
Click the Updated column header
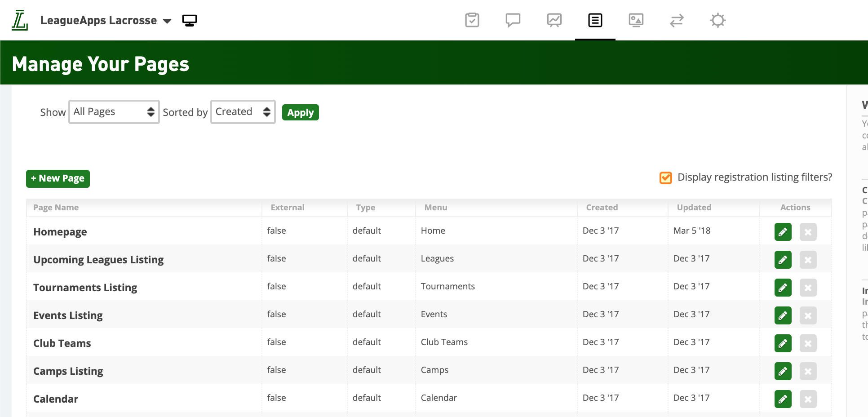[x=694, y=208]
